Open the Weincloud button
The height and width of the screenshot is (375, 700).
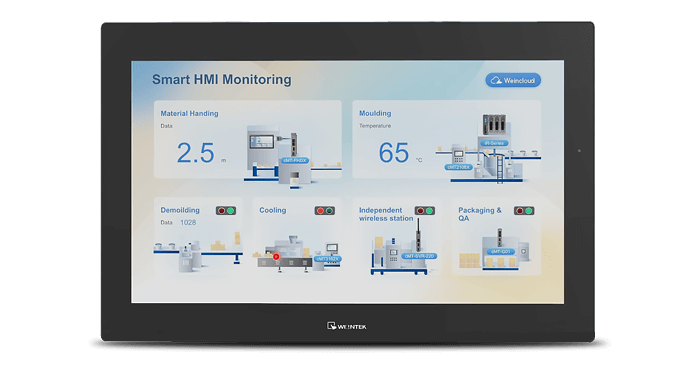(513, 80)
